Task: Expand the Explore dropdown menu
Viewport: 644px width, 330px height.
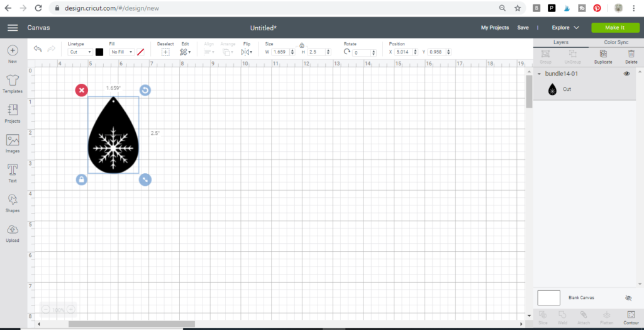Action: click(x=565, y=28)
